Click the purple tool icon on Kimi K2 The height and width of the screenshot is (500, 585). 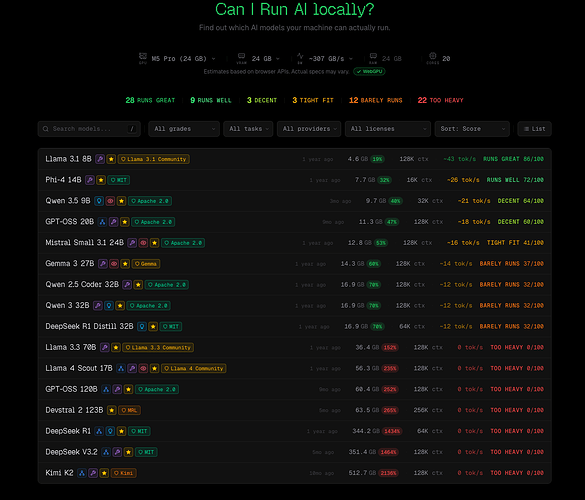pos(93,473)
